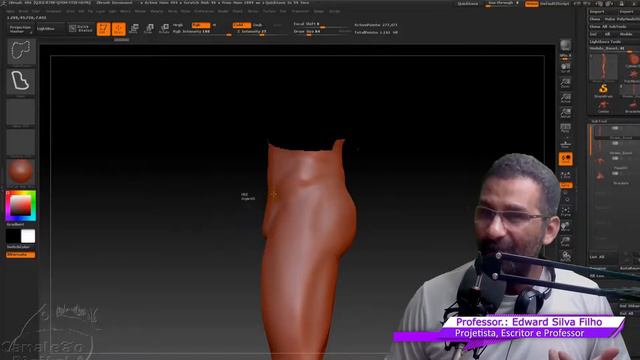
Task: Open the current brush thumbnail picker
Action: point(21,51)
